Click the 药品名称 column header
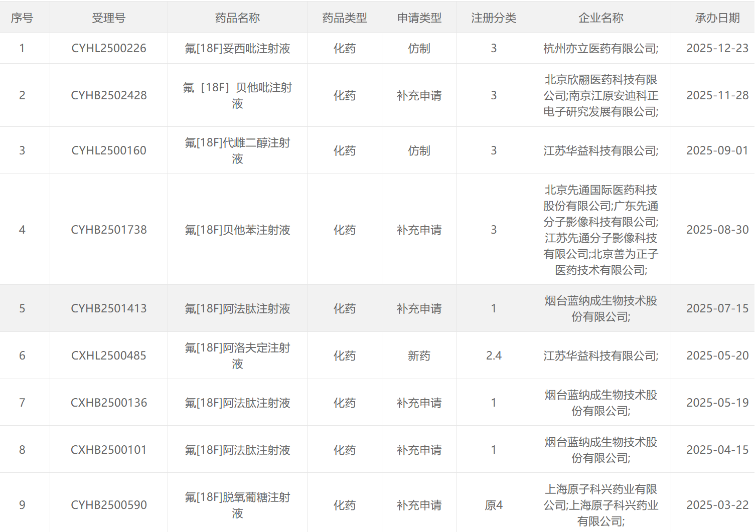The image size is (756, 532). pyautogui.click(x=237, y=18)
